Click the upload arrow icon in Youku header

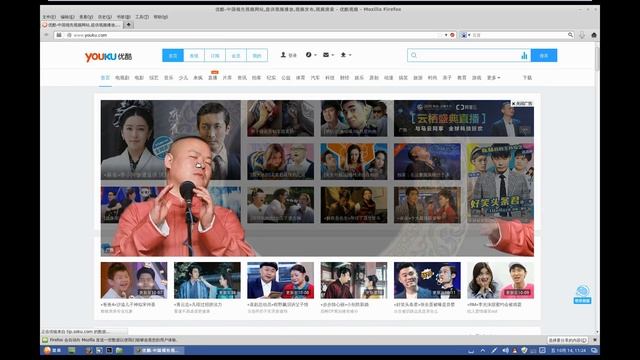click(x=343, y=55)
